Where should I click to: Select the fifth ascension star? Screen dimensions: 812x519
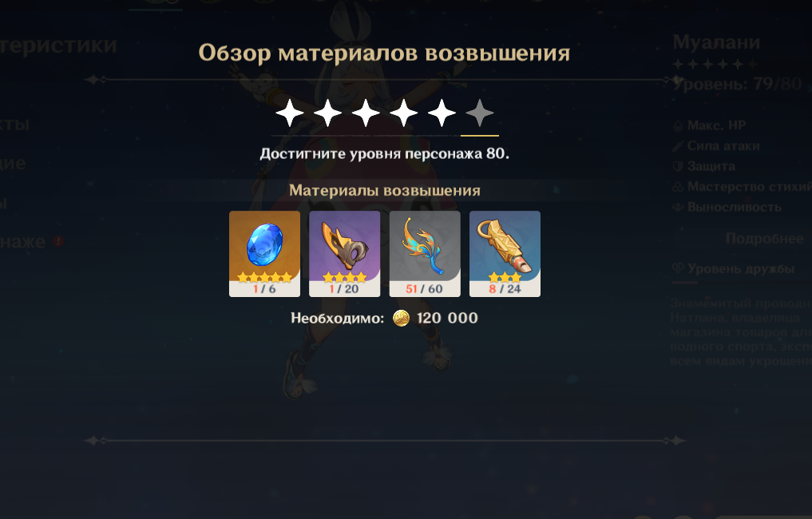(442, 113)
